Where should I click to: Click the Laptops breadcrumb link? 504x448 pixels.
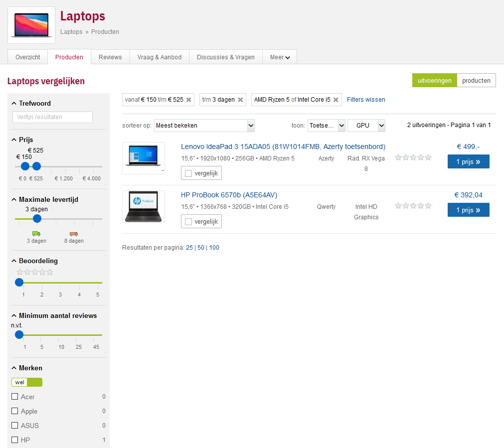(71, 32)
